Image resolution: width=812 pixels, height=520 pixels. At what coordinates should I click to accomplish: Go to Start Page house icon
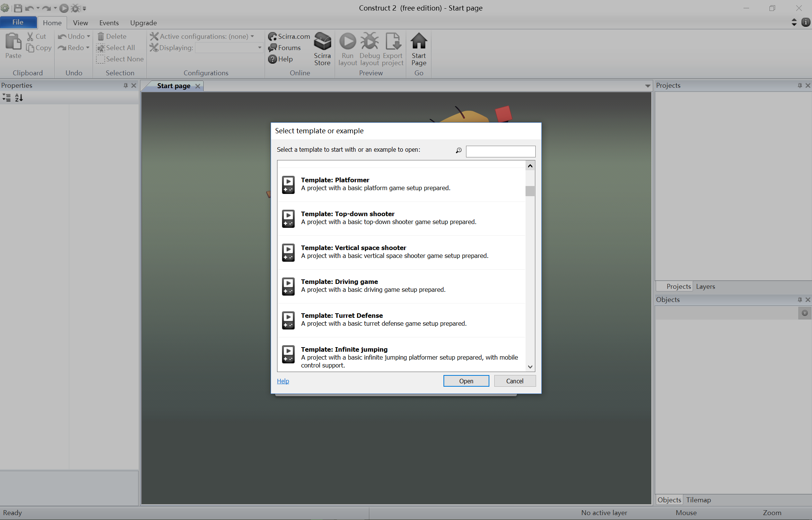[419, 41]
